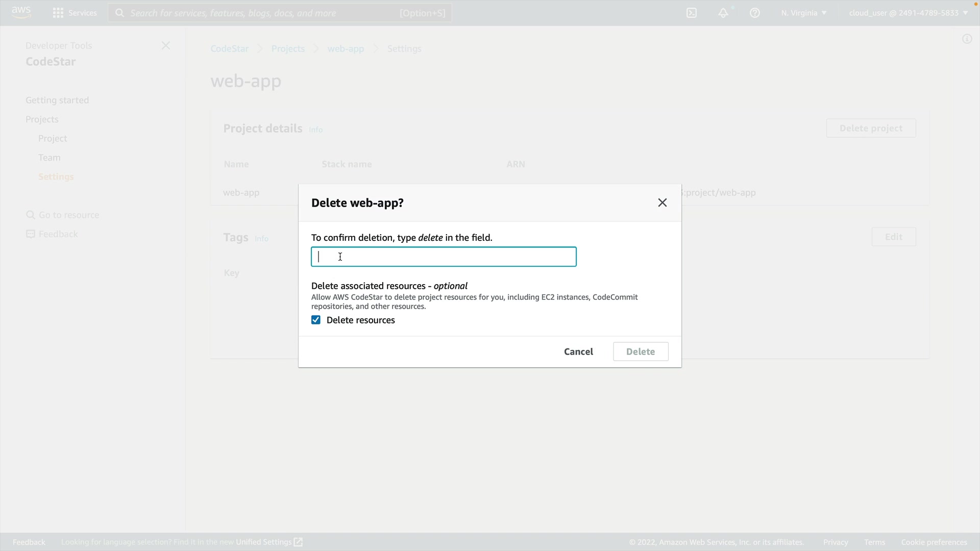Expand the N. Virginia region dropdown

pyautogui.click(x=804, y=13)
